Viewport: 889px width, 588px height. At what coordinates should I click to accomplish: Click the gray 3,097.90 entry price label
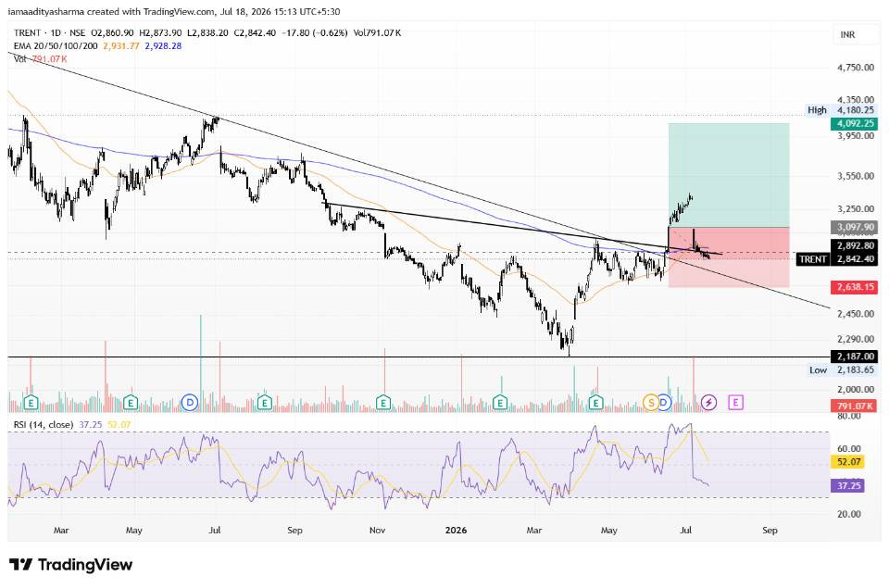point(854,228)
